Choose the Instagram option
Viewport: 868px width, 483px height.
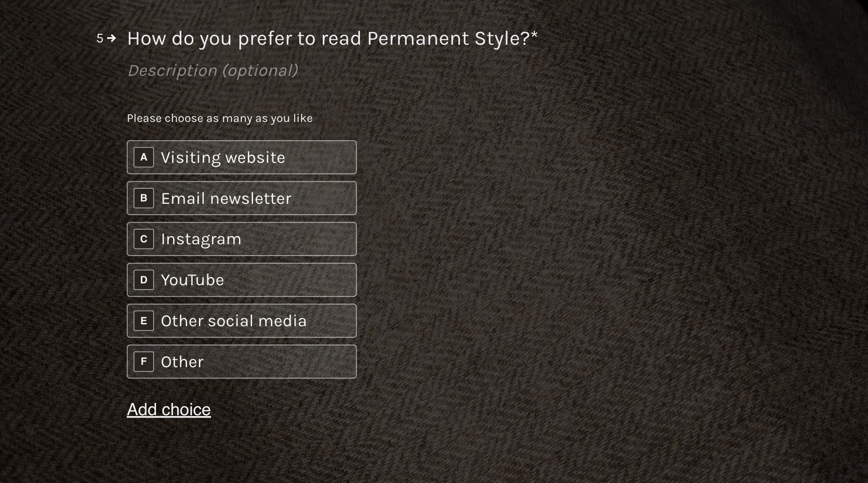242,239
